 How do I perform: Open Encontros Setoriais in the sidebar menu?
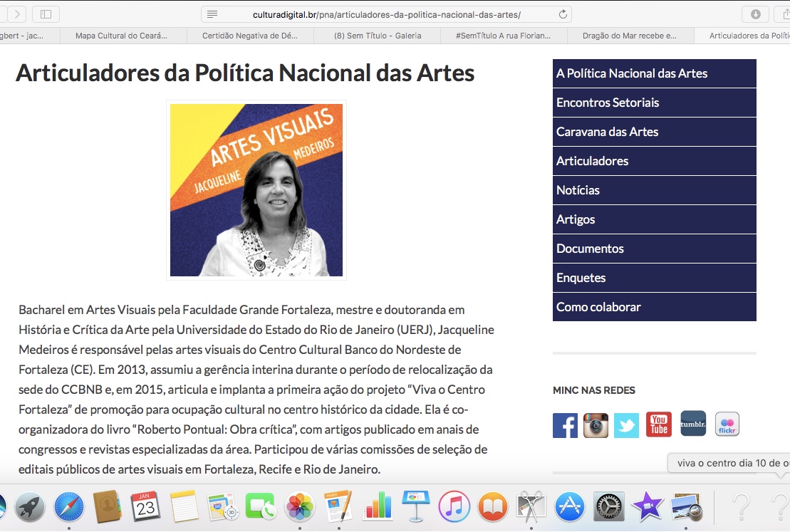608,103
